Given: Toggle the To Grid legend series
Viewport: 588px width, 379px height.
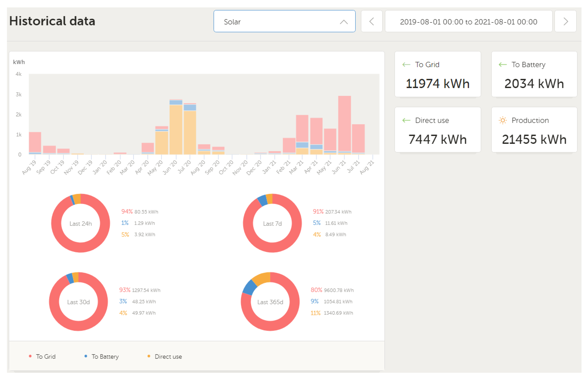Looking at the screenshot, I should [46, 356].
